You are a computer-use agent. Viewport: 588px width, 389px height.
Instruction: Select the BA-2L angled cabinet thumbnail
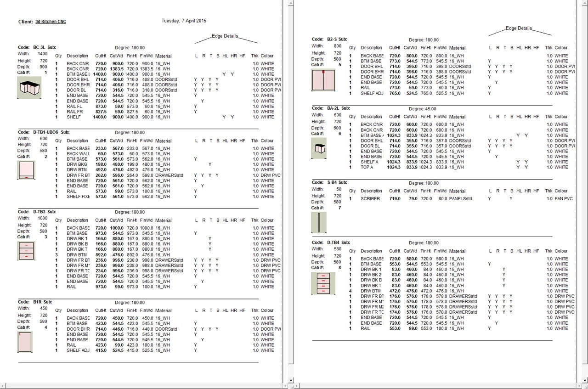click(319, 148)
